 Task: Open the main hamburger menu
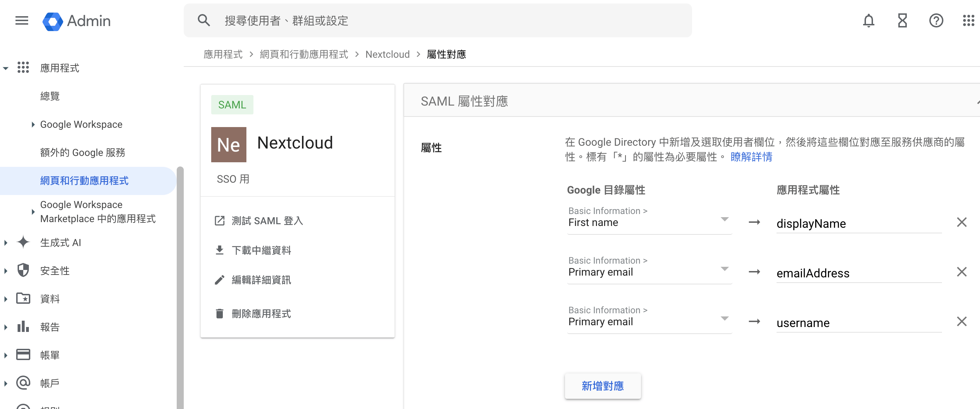[22, 20]
